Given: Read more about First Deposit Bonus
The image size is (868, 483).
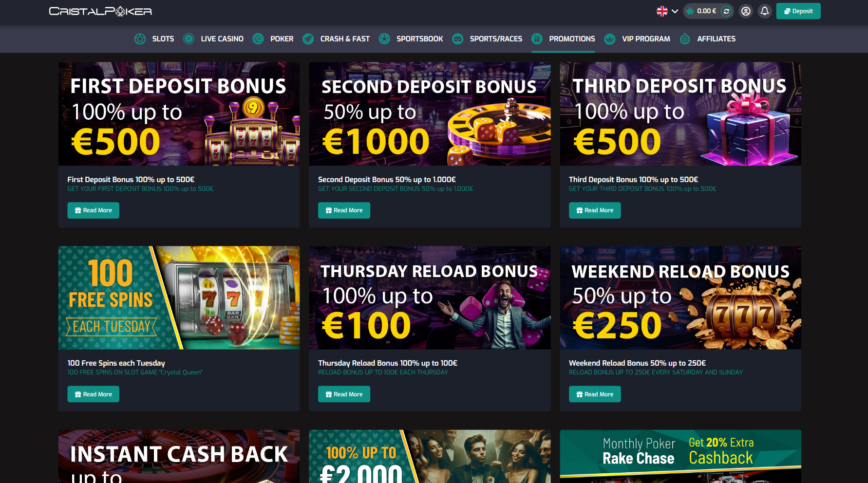Looking at the screenshot, I should click(94, 210).
